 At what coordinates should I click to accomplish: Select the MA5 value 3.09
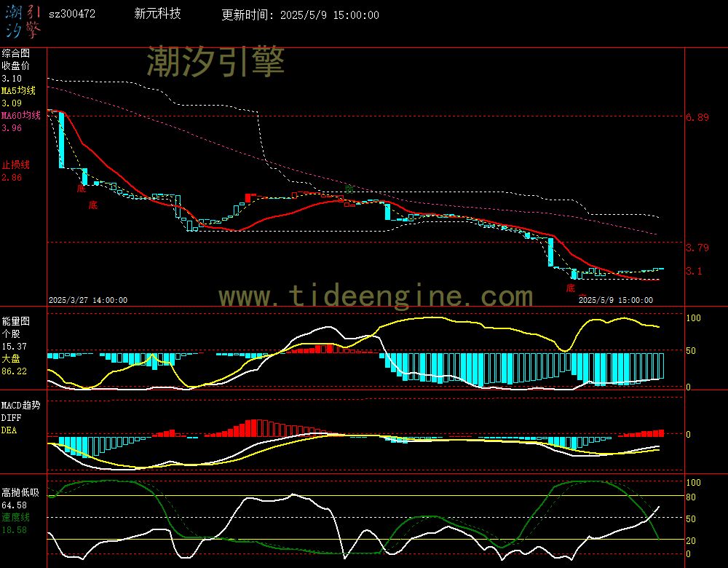pos(12,103)
